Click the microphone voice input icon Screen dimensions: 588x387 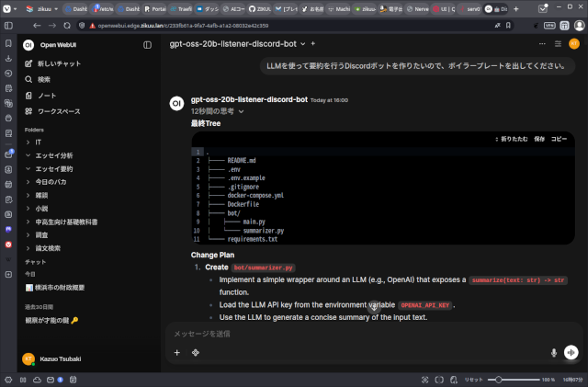point(553,352)
